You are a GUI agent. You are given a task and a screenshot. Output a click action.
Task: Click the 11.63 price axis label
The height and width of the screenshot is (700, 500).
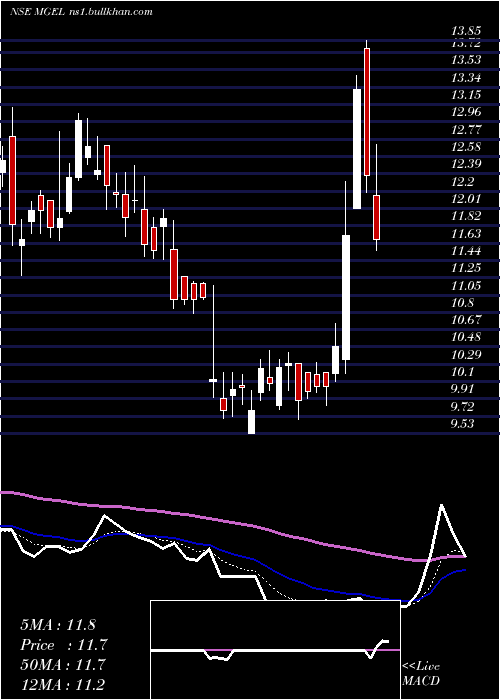(x=466, y=234)
